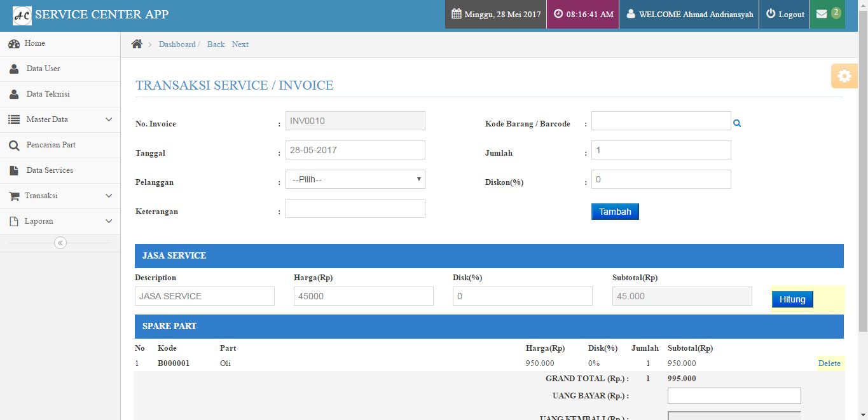Click inside the Uang Bayar input field
868x420 pixels.
tap(733, 395)
